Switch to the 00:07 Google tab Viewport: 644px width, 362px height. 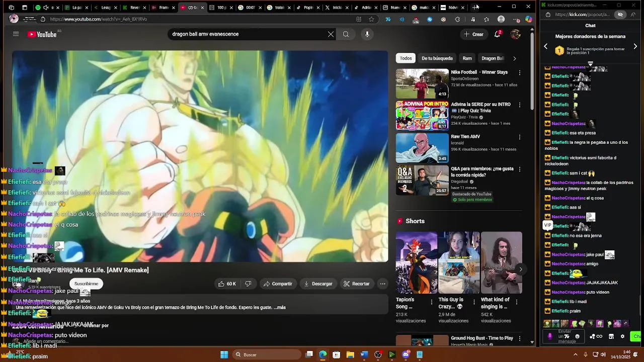[x=250, y=8]
